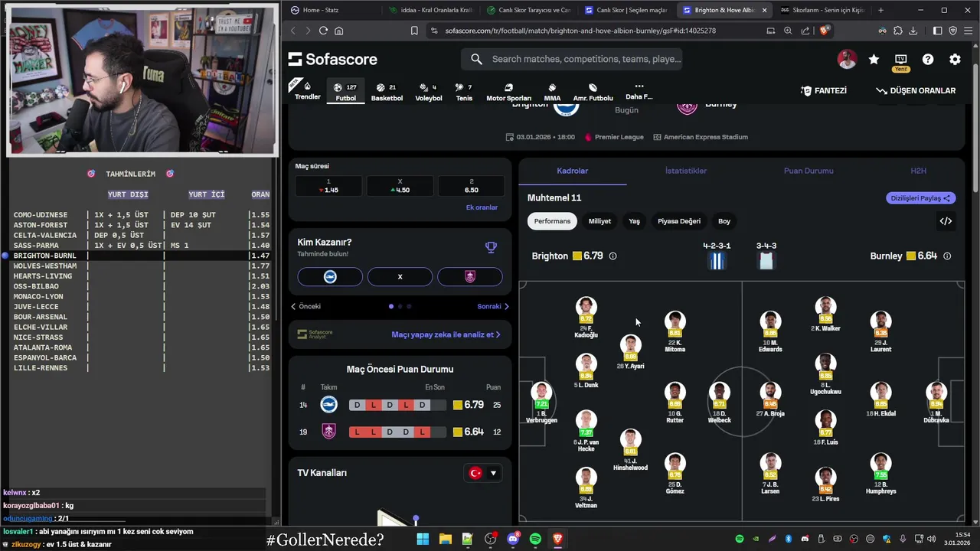980x551 pixels.
Task: Click player D. Welbeck on pitch
Action: pos(719,403)
